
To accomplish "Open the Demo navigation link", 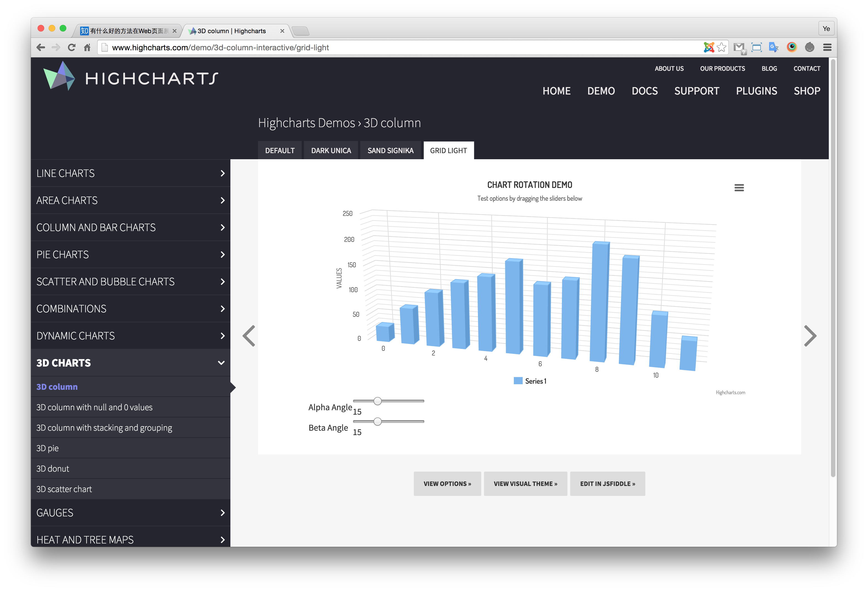I will tap(601, 91).
